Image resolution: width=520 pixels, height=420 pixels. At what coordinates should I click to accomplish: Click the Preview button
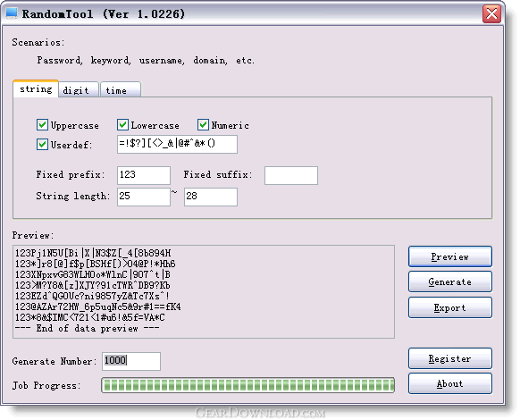coord(450,256)
